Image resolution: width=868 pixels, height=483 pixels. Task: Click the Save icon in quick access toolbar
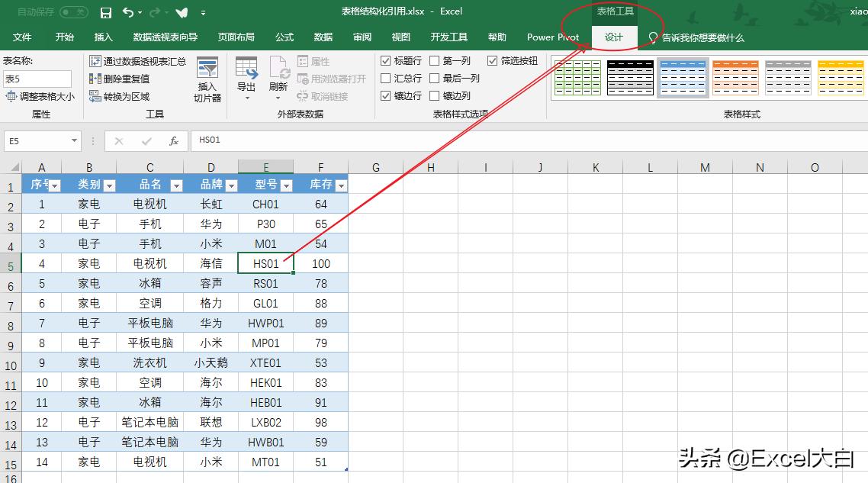point(106,11)
